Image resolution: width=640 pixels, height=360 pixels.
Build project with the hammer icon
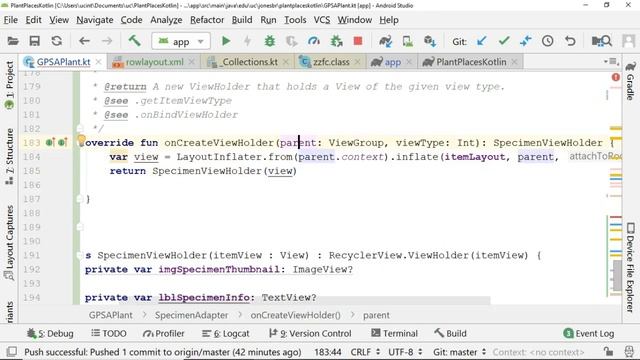coord(134,40)
